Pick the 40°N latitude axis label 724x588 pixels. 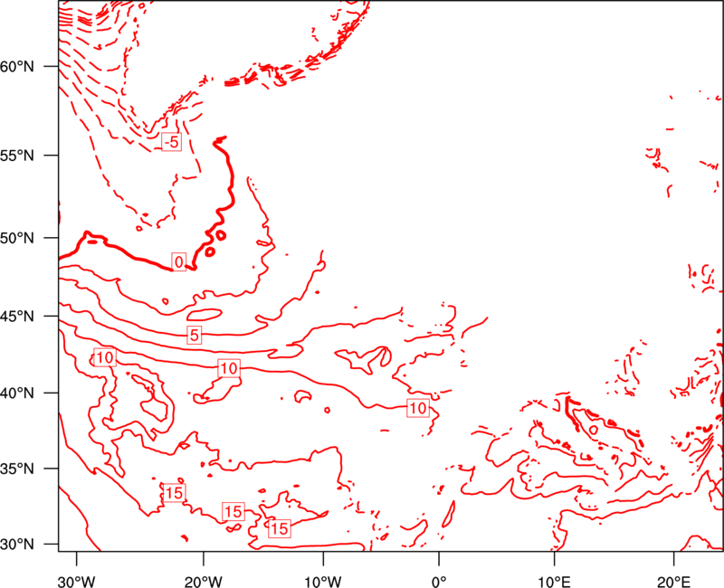(x=17, y=394)
